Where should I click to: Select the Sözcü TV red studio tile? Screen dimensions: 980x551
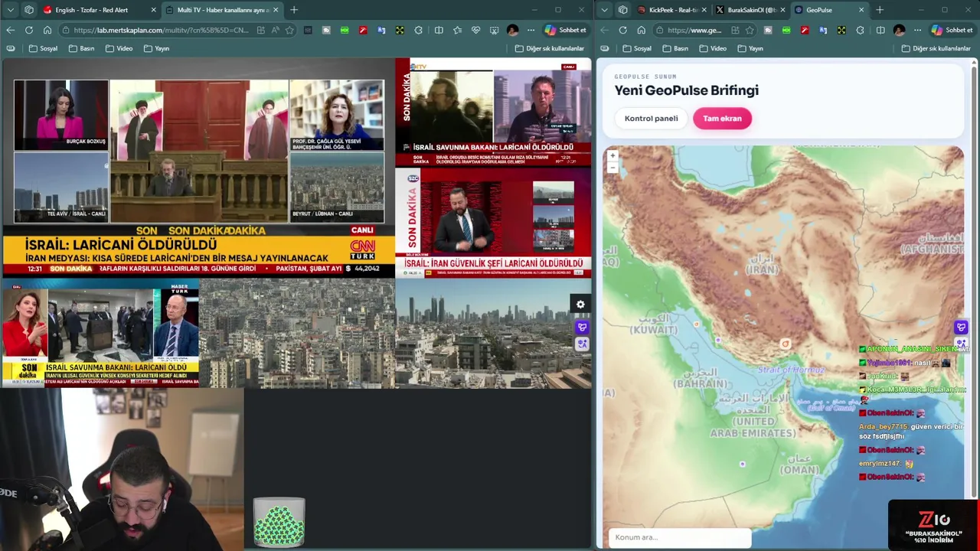point(493,223)
